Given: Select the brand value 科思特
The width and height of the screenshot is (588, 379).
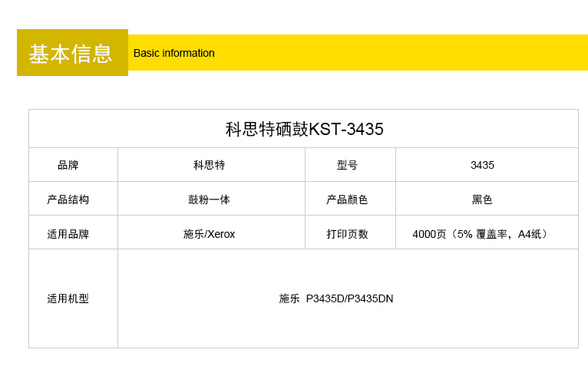Looking at the screenshot, I should coord(209,165).
